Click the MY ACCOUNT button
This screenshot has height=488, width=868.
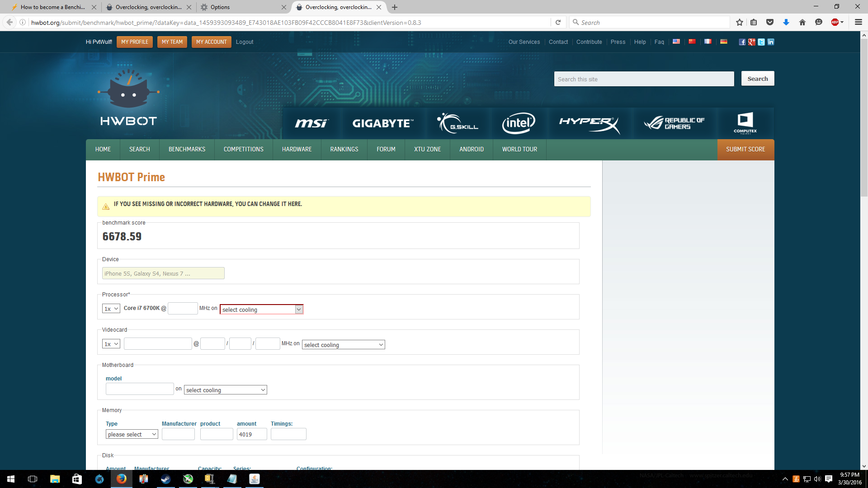(212, 42)
